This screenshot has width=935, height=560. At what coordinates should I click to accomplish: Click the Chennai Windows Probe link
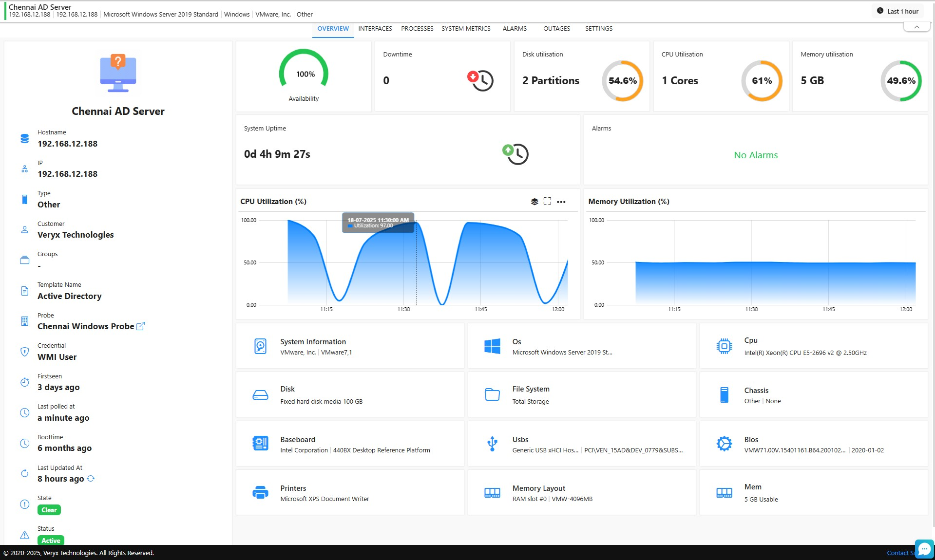[x=86, y=326]
